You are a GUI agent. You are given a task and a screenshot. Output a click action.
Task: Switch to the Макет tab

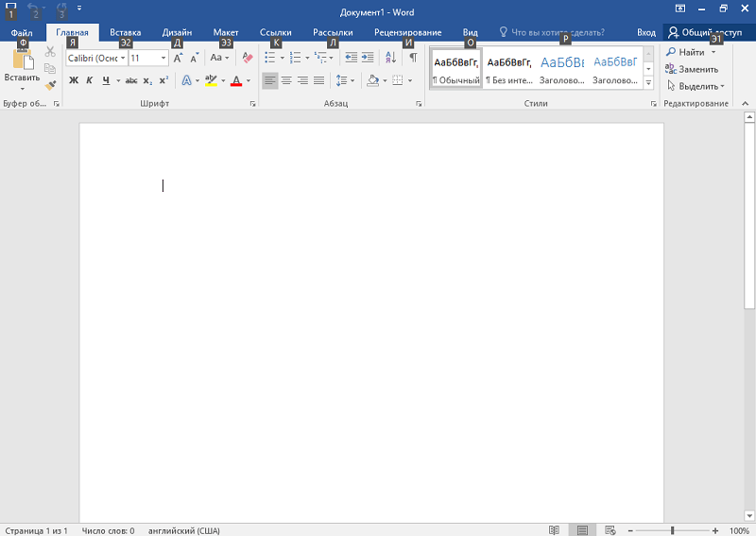[x=226, y=32]
